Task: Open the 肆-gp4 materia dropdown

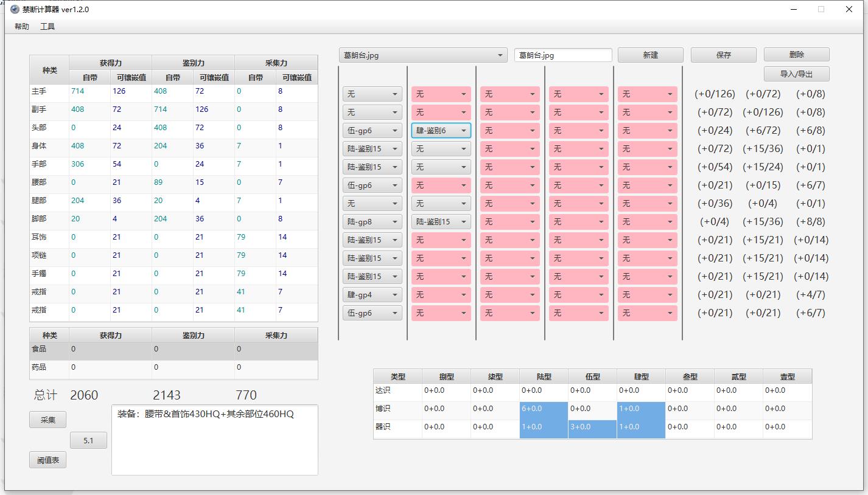Action: coord(372,295)
